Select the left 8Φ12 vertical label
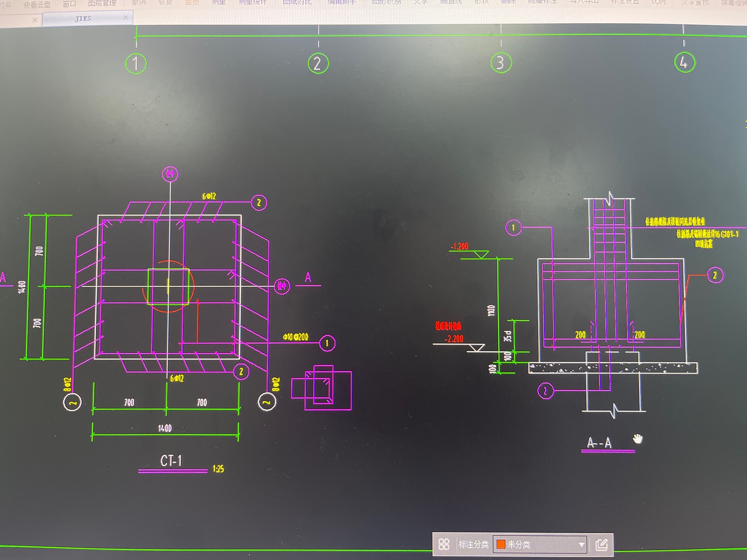 pyautogui.click(x=67, y=385)
